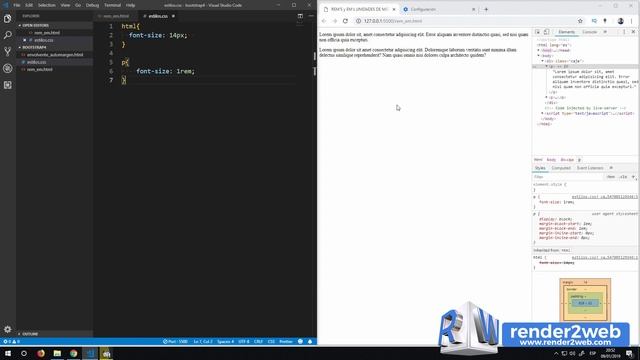Bookmark this page with the star icon
640x360 pixels.
click(x=580, y=21)
